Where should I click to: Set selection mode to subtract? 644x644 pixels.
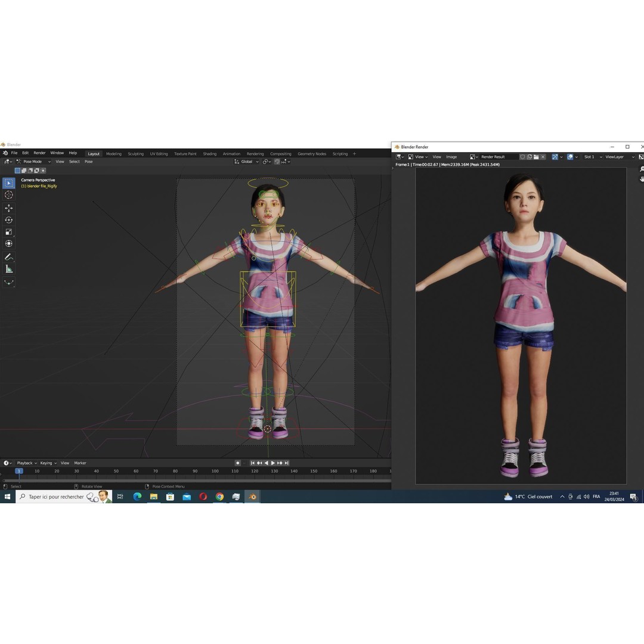click(x=30, y=171)
